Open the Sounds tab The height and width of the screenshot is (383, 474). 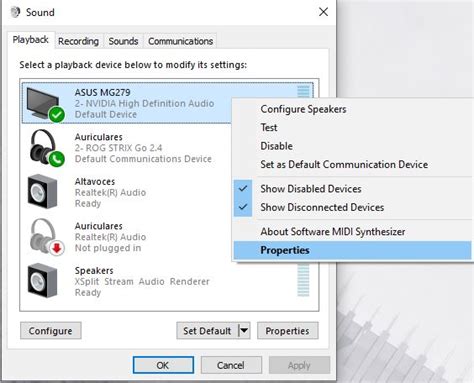pyautogui.click(x=123, y=41)
